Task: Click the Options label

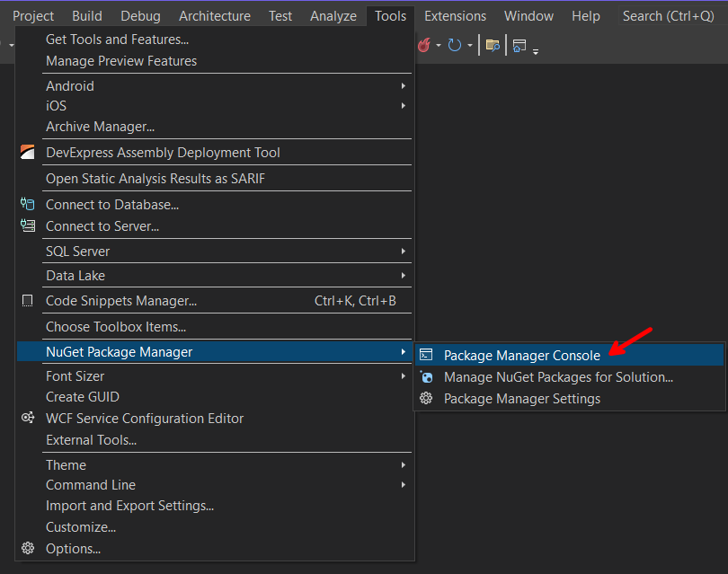Action: click(x=73, y=549)
